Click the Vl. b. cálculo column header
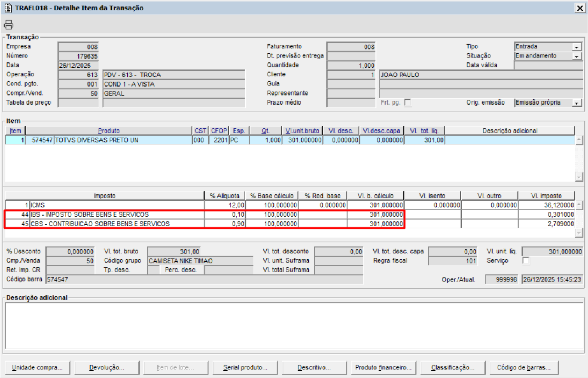The height and width of the screenshot is (378, 588). [x=375, y=196]
